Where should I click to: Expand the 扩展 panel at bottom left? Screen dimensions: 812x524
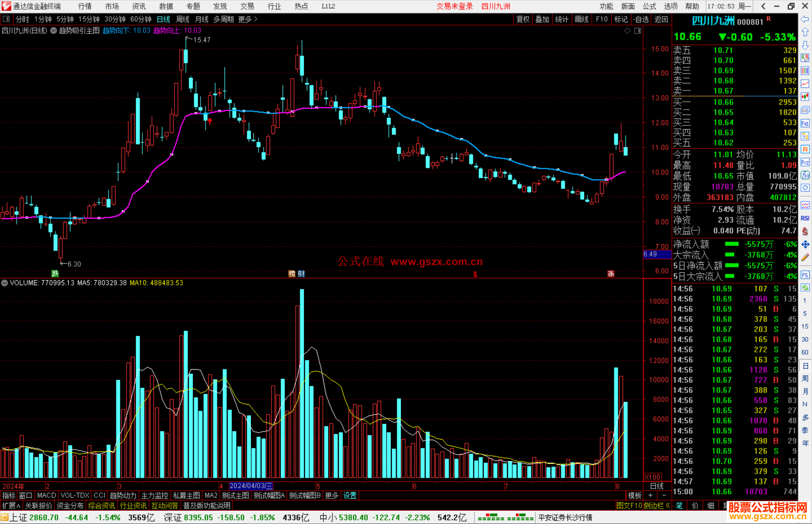[11, 506]
